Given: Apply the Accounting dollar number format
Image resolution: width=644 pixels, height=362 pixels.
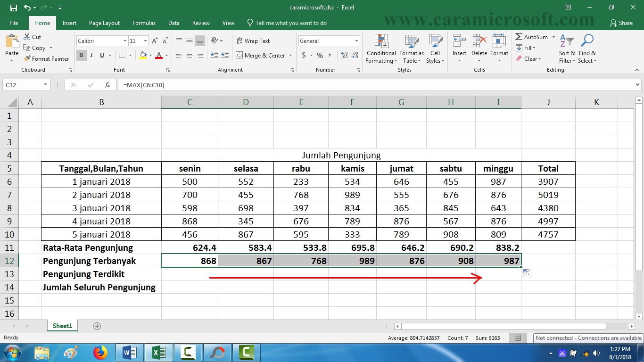Looking at the screenshot, I should [304, 55].
